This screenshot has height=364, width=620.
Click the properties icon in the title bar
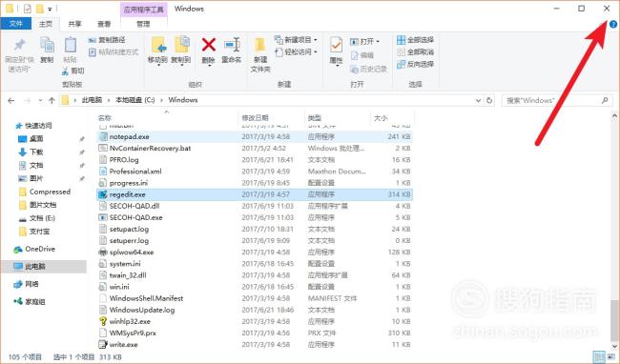28,9
